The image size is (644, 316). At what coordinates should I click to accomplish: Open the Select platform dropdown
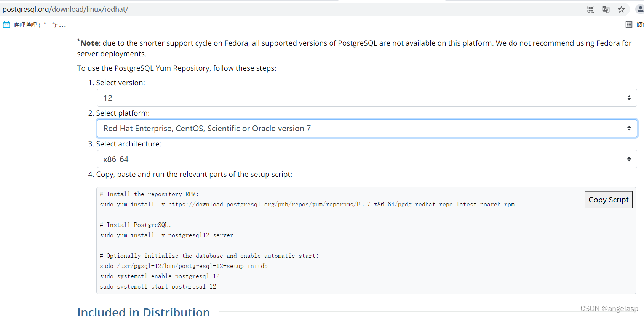point(367,129)
